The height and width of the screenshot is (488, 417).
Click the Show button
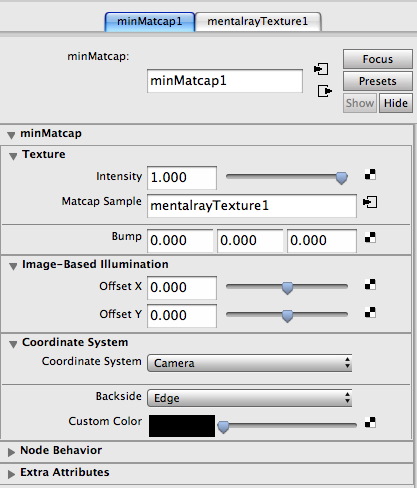pos(360,103)
